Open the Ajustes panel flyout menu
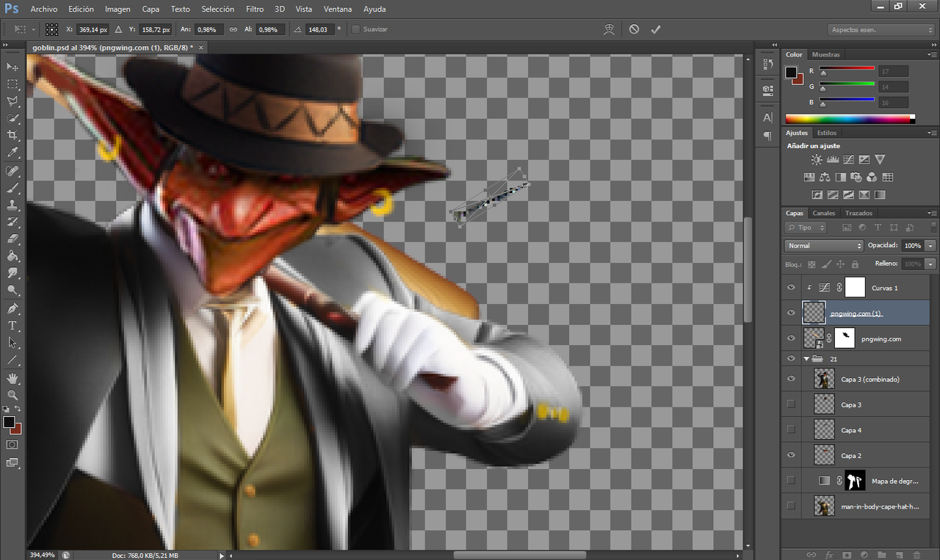940x560 pixels. pos(933,133)
